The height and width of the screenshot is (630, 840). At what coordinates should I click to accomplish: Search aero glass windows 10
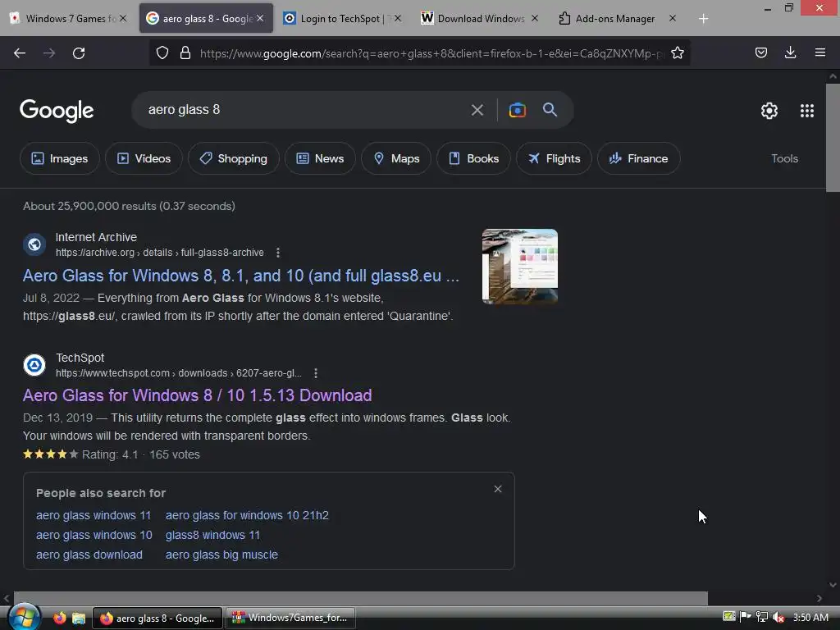point(94,535)
